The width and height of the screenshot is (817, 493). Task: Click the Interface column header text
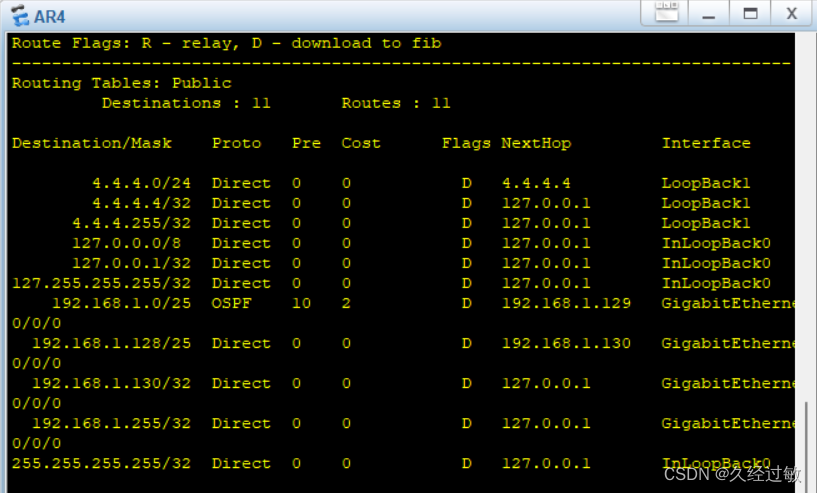pos(706,143)
